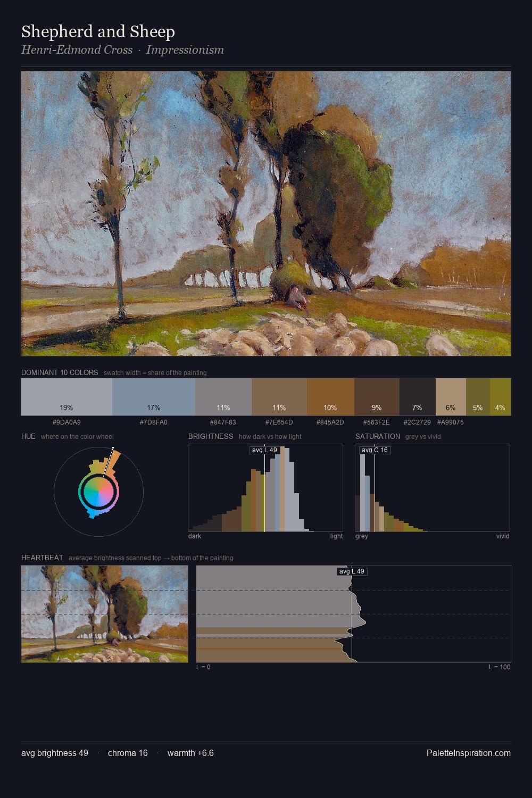Screen dimensions: 532x798
Task: Click the saturation histogram chart
Action: click(x=433, y=488)
